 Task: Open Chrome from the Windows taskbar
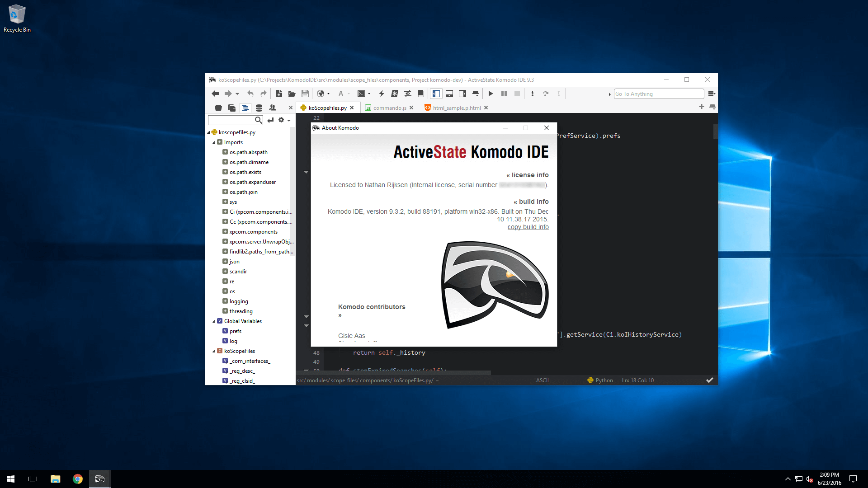click(x=78, y=479)
